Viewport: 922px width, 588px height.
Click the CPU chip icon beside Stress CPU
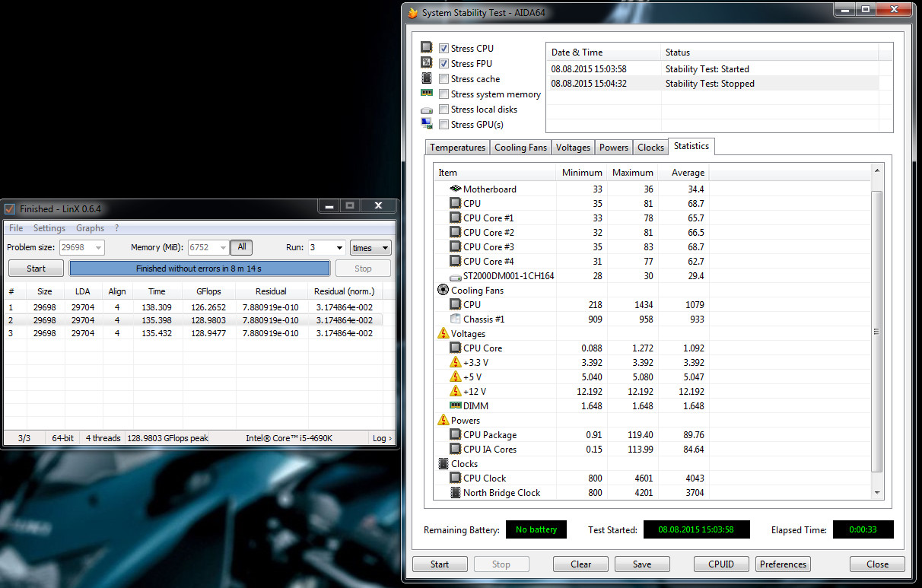(427, 48)
